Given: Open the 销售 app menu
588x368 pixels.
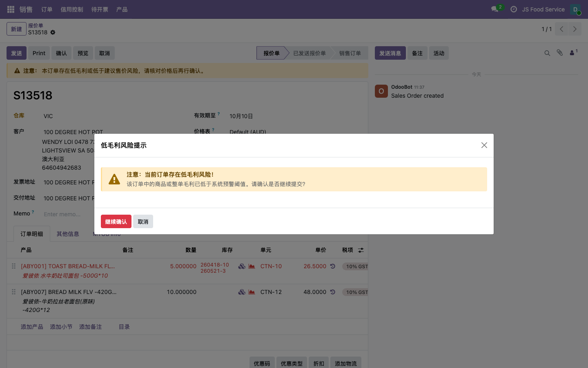Looking at the screenshot, I should tap(26, 9).
